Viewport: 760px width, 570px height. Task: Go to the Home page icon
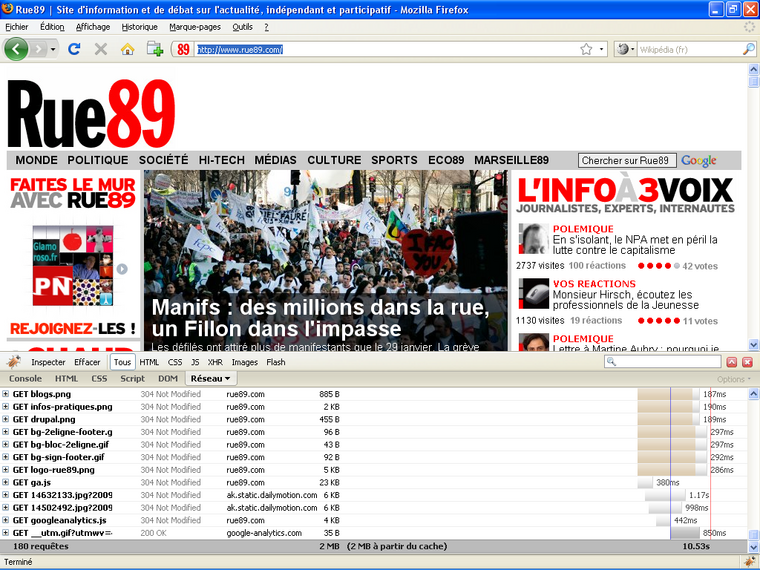pyautogui.click(x=127, y=49)
